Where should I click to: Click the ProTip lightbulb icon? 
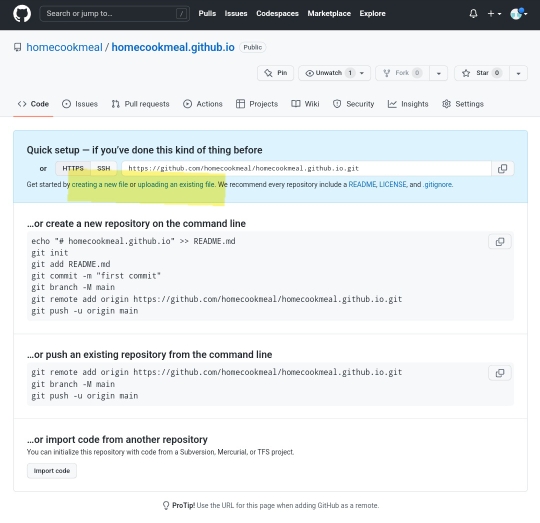(166, 505)
